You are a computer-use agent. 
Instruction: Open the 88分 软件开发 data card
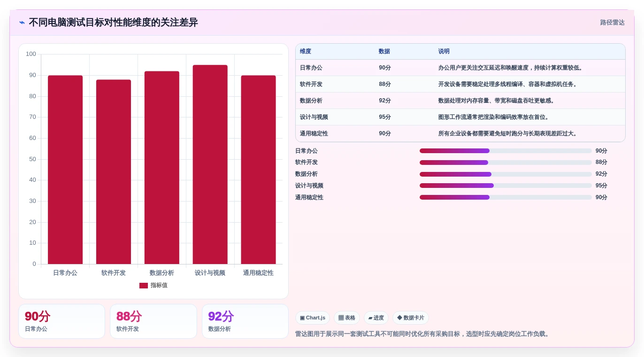(x=153, y=321)
